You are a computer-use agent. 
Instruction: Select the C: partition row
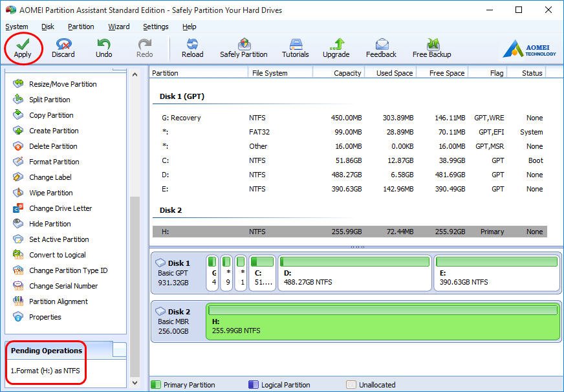pyautogui.click(x=350, y=160)
